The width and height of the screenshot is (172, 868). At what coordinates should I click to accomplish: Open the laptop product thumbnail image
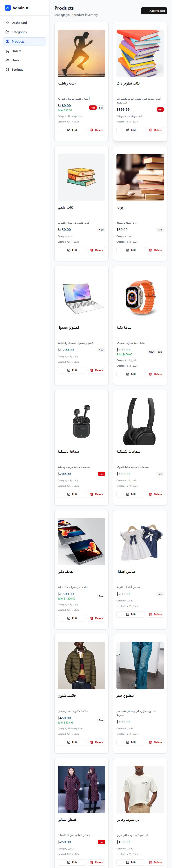tap(82, 298)
